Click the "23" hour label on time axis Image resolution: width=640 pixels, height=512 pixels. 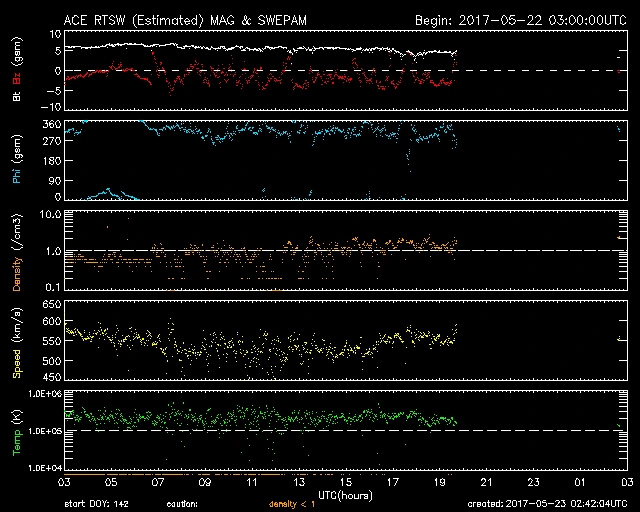533,482
